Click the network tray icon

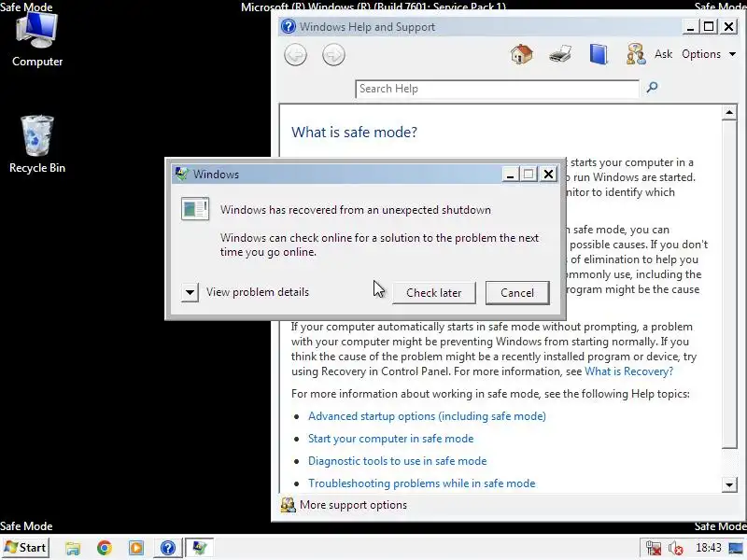[654, 548]
